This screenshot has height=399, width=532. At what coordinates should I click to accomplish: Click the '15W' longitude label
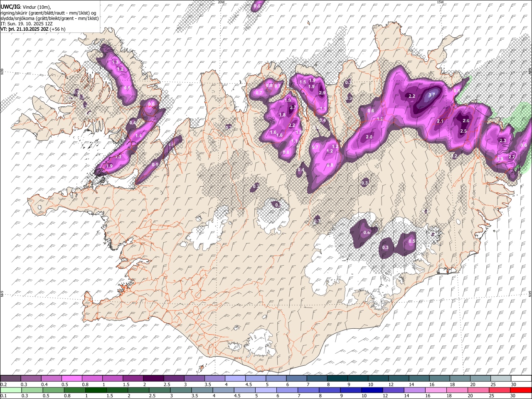pos(440,2)
